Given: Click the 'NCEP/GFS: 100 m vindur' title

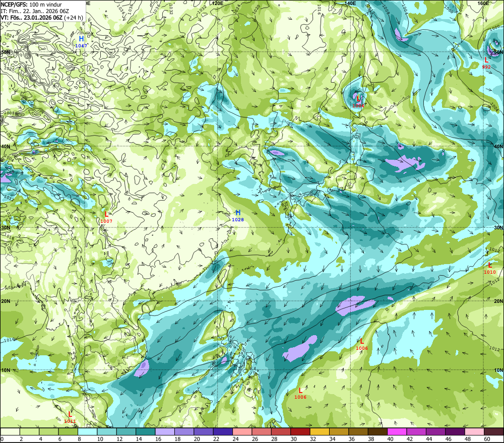Looking at the screenshot, I should click(31, 5).
